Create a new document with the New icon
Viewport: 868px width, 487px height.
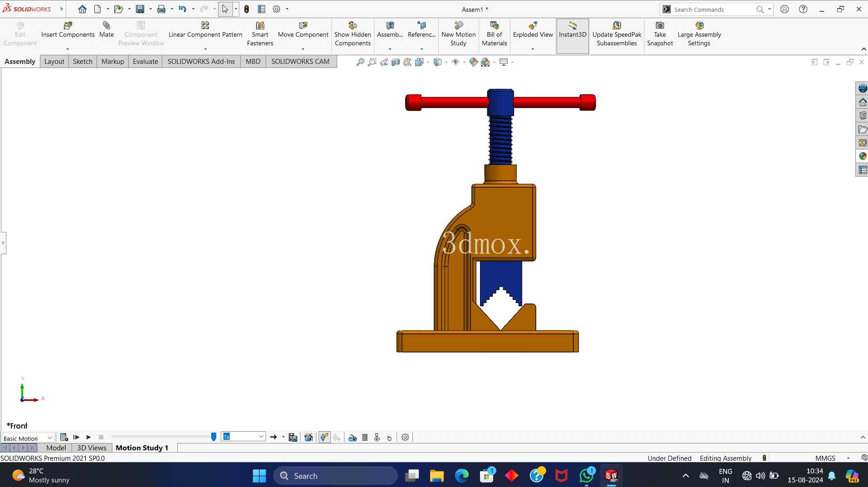tap(97, 9)
